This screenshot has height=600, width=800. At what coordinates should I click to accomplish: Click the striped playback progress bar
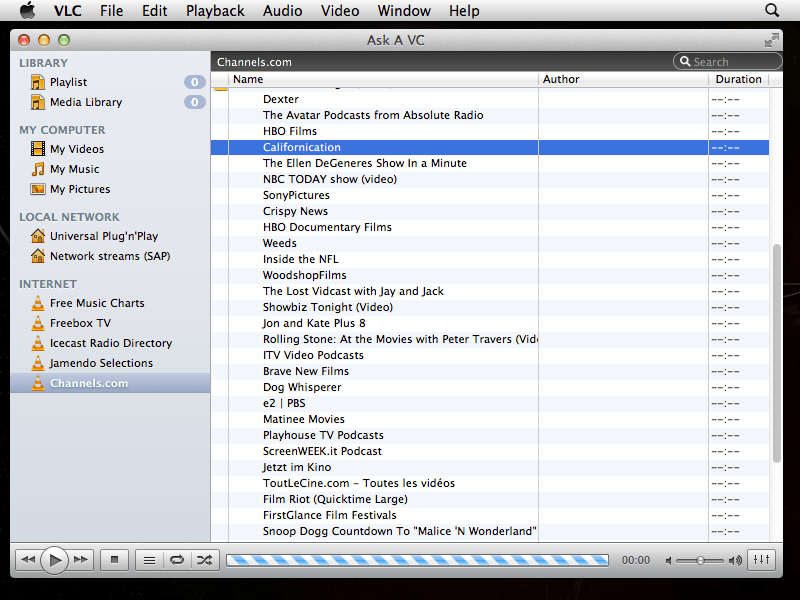[x=417, y=560]
